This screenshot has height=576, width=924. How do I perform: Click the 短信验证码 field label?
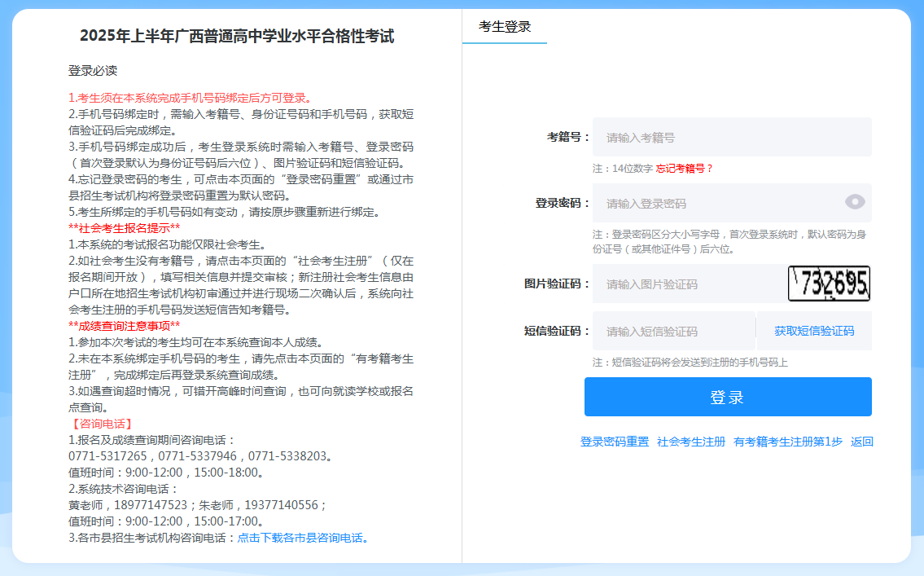coord(557,331)
